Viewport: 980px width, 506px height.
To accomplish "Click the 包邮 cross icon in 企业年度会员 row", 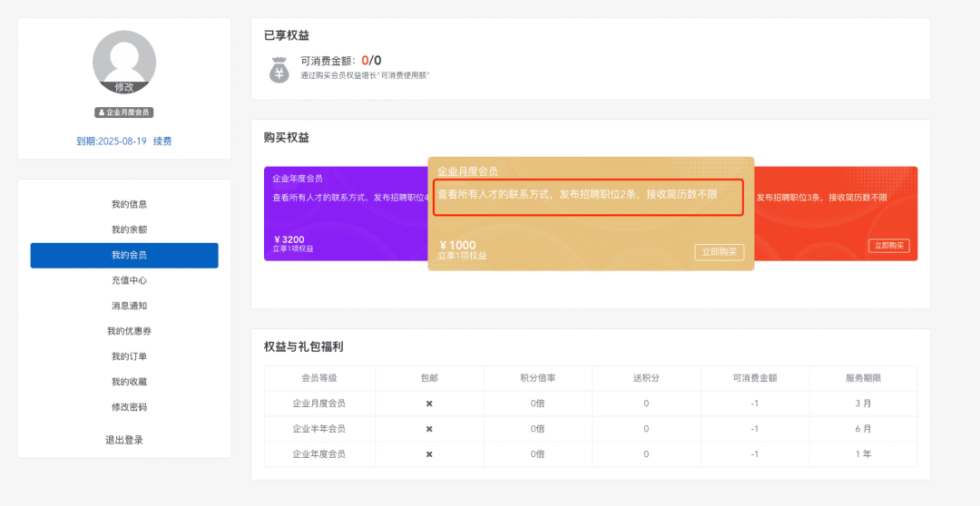I will (x=429, y=454).
